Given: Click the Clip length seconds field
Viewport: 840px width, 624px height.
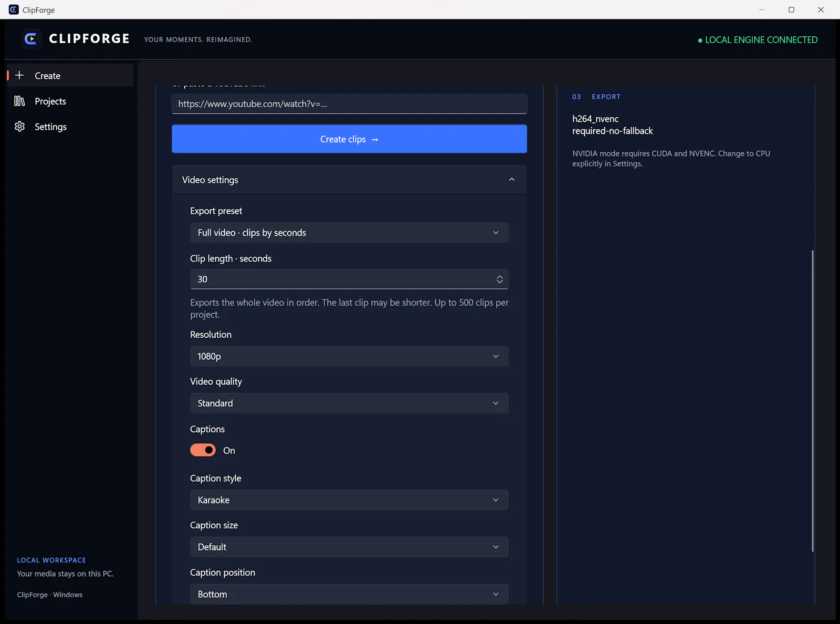Looking at the screenshot, I should pos(349,279).
